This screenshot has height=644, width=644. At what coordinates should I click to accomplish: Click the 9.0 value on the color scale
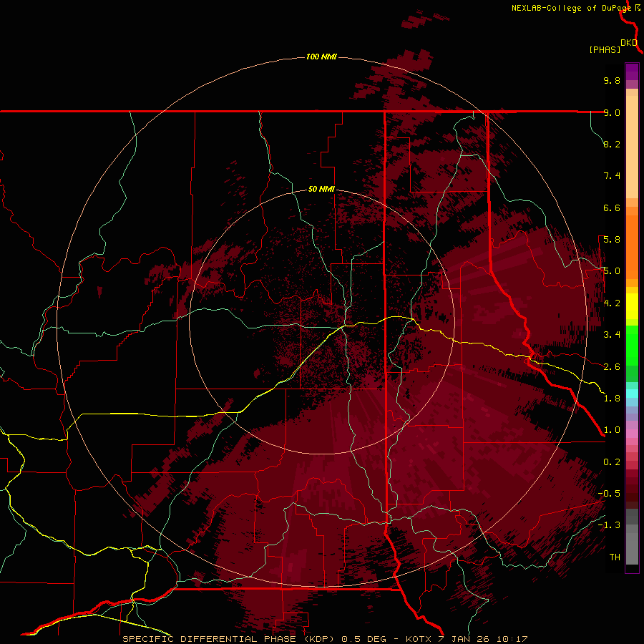tap(612, 112)
